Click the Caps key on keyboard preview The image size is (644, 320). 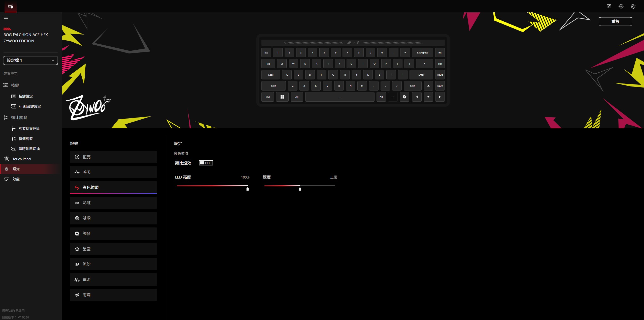click(x=270, y=75)
